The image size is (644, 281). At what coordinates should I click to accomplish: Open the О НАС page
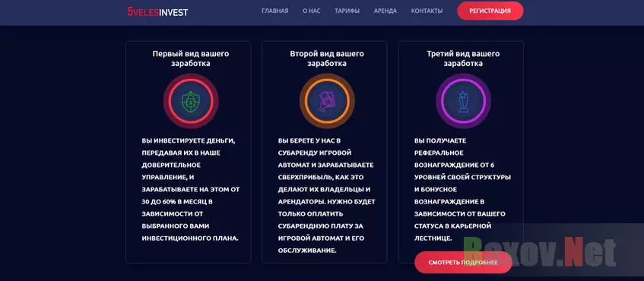click(x=311, y=11)
